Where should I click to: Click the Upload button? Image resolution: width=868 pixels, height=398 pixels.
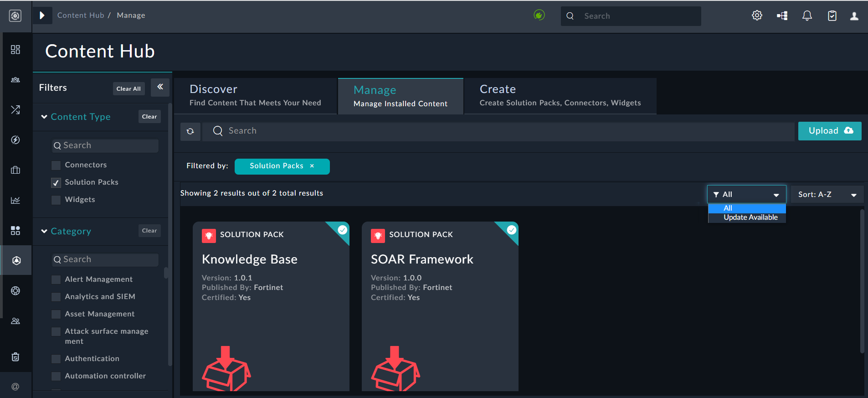tap(830, 131)
